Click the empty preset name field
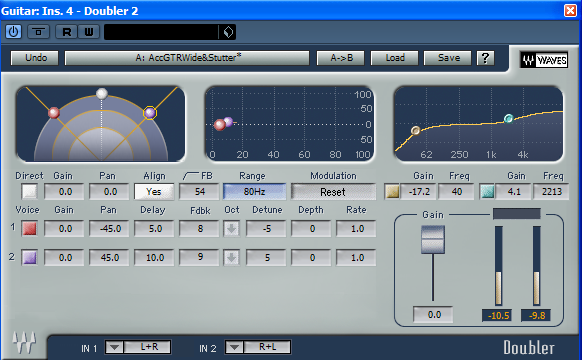Screen dimensions: 582x360 [x=161, y=32]
